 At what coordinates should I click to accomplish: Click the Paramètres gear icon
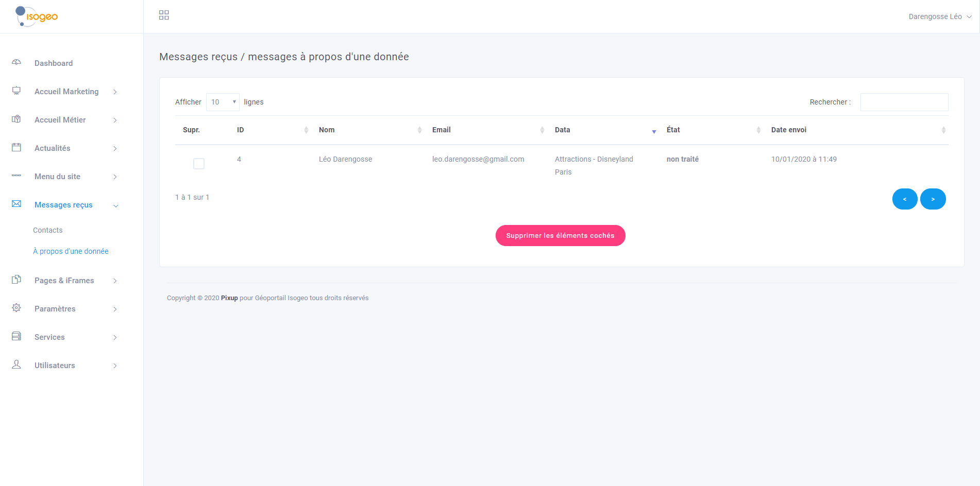(x=16, y=308)
